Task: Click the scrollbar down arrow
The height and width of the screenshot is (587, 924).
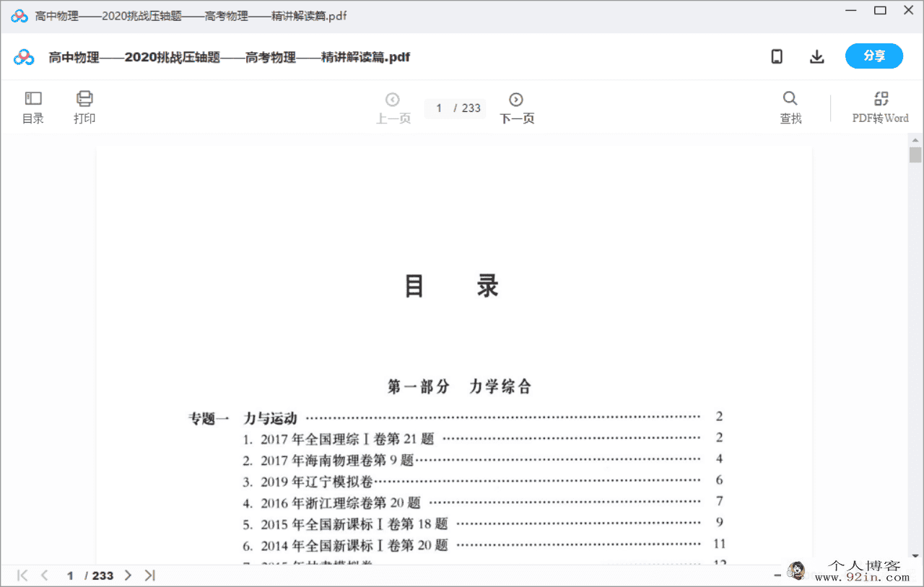Action: click(x=915, y=556)
